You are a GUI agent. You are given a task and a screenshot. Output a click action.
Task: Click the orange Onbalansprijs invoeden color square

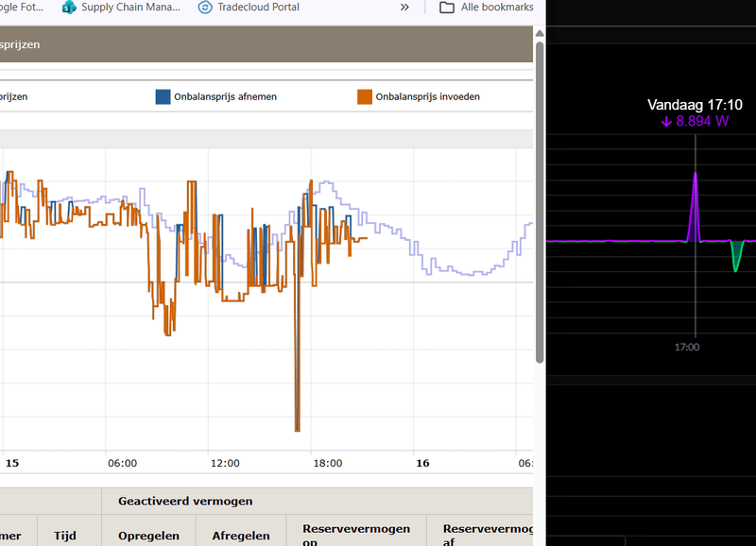364,96
